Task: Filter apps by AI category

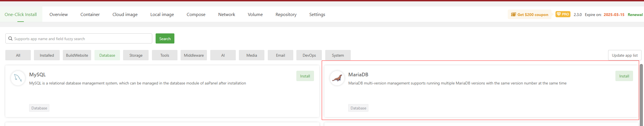Action: (x=223, y=55)
